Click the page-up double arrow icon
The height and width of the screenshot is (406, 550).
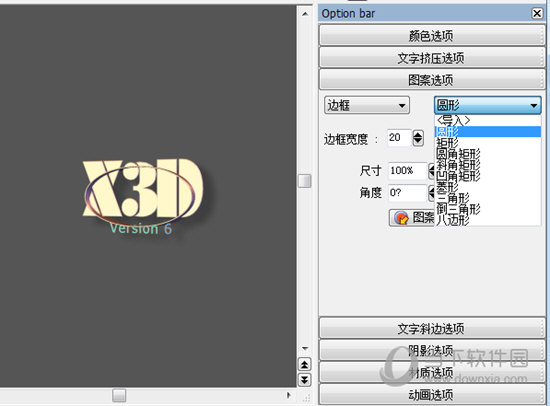point(304,365)
